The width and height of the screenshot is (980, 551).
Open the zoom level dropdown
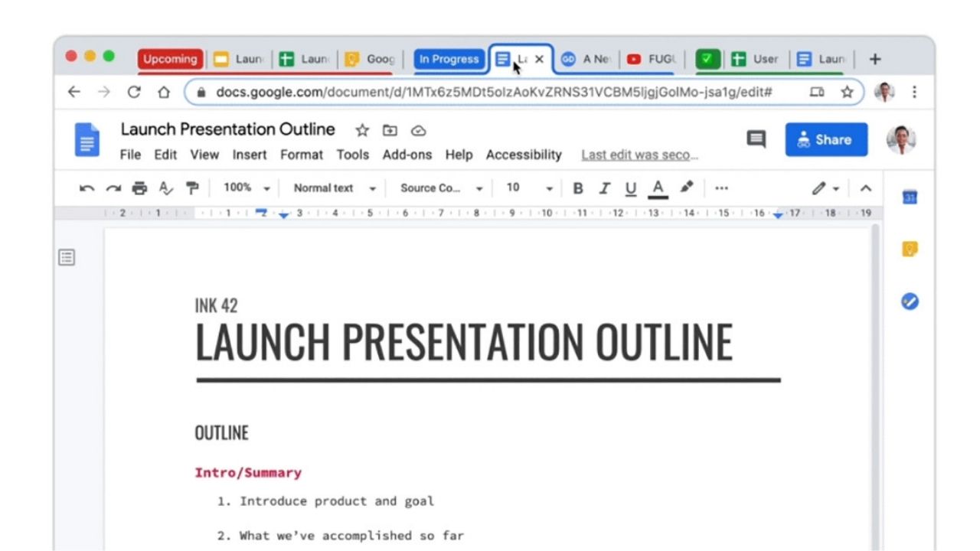tap(245, 187)
